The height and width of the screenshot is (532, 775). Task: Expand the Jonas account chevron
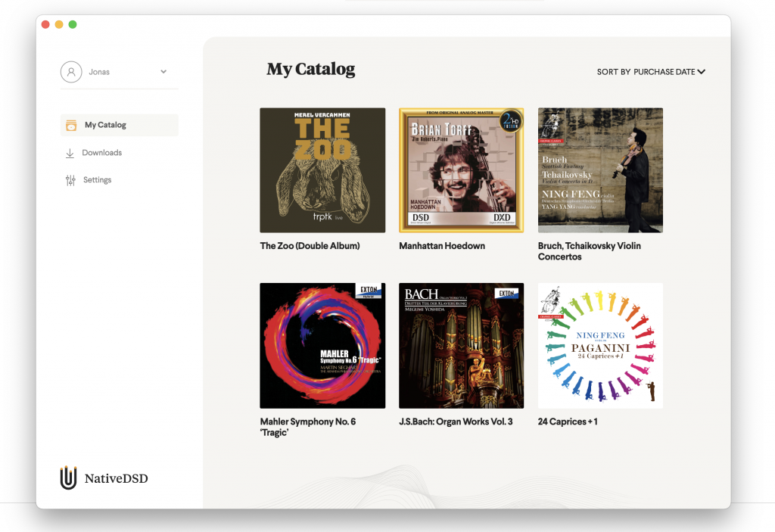pos(163,72)
